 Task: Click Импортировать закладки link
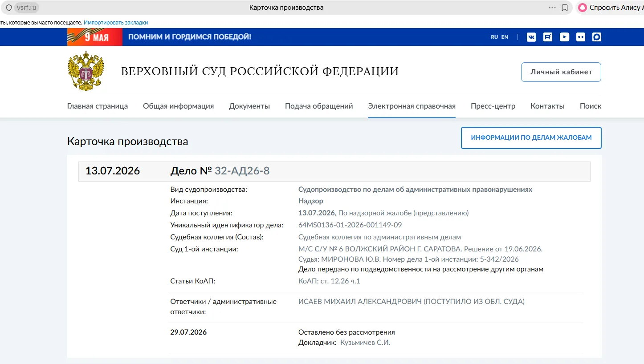[116, 23]
